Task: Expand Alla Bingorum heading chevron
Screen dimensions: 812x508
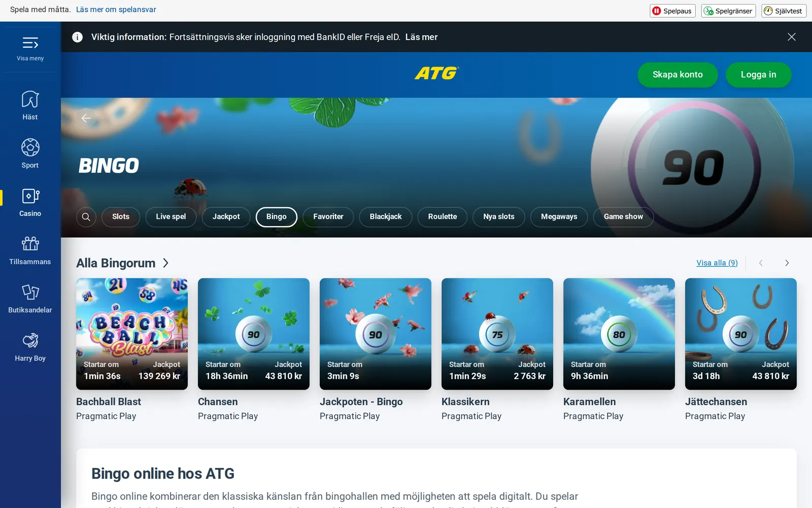Action: [165, 263]
